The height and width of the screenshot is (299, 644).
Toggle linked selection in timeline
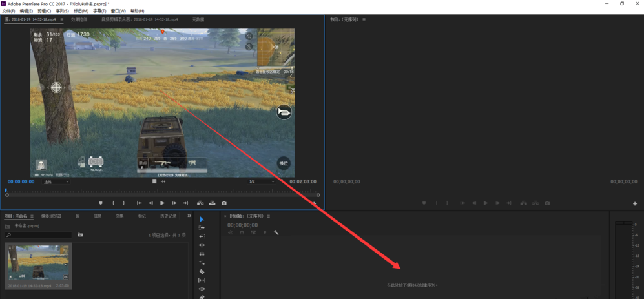[253, 232]
